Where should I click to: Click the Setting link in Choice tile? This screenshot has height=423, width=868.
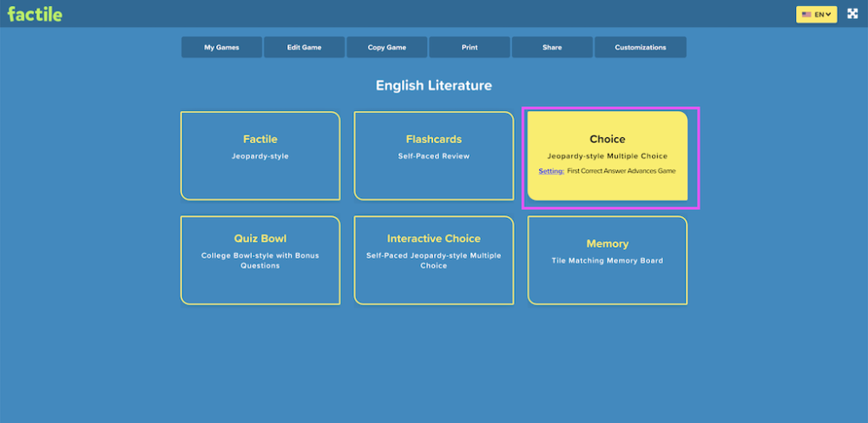click(x=551, y=171)
